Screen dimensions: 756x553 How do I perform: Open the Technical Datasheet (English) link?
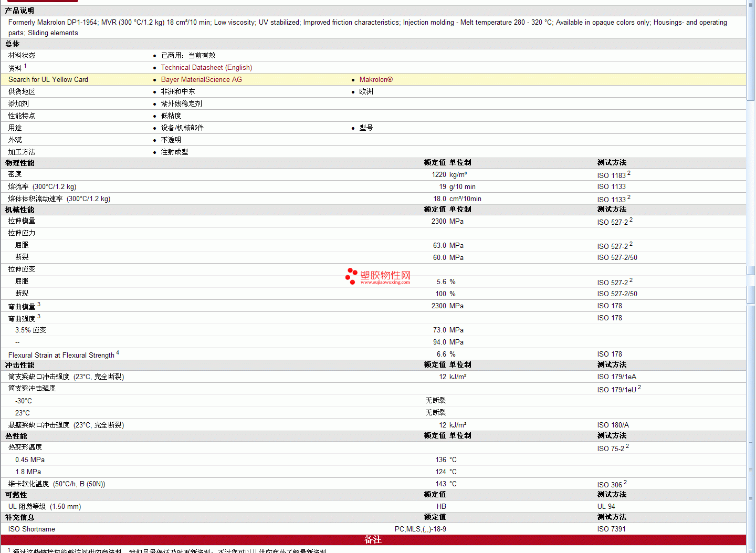206,68
